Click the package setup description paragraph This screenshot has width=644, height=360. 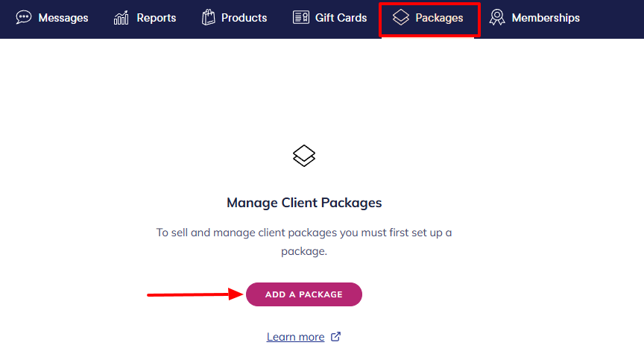(x=304, y=242)
